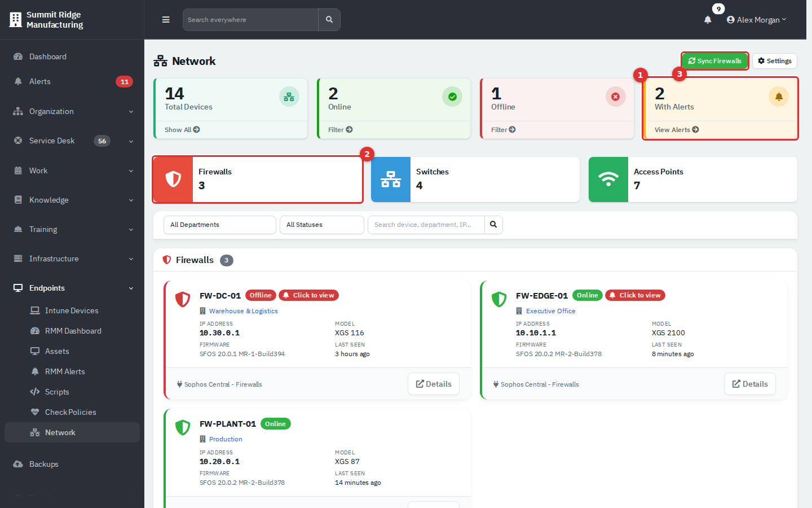The image size is (812, 508).
Task: Expand the Knowledge menu
Action: click(72, 200)
